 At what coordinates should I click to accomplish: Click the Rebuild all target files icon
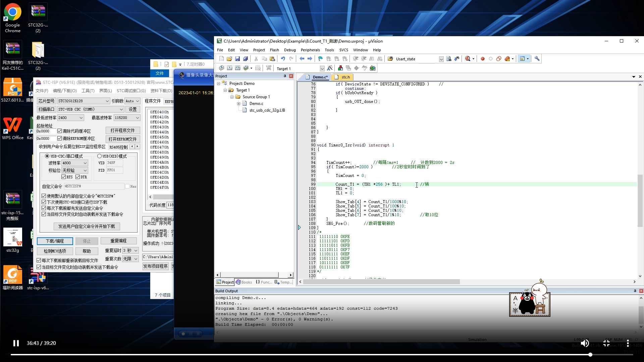pos(238,68)
